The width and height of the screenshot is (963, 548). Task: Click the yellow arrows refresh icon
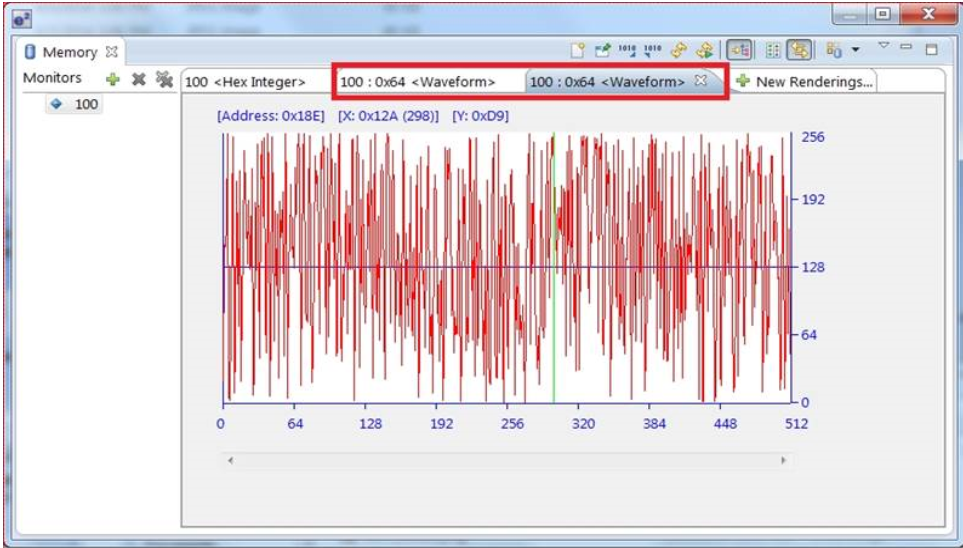pos(679,50)
